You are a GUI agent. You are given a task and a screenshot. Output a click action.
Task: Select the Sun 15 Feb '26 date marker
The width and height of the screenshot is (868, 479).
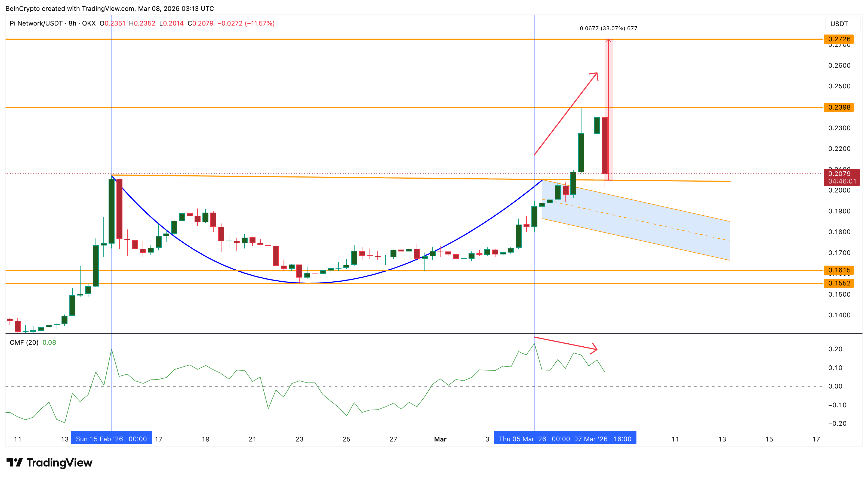pyautogui.click(x=111, y=438)
